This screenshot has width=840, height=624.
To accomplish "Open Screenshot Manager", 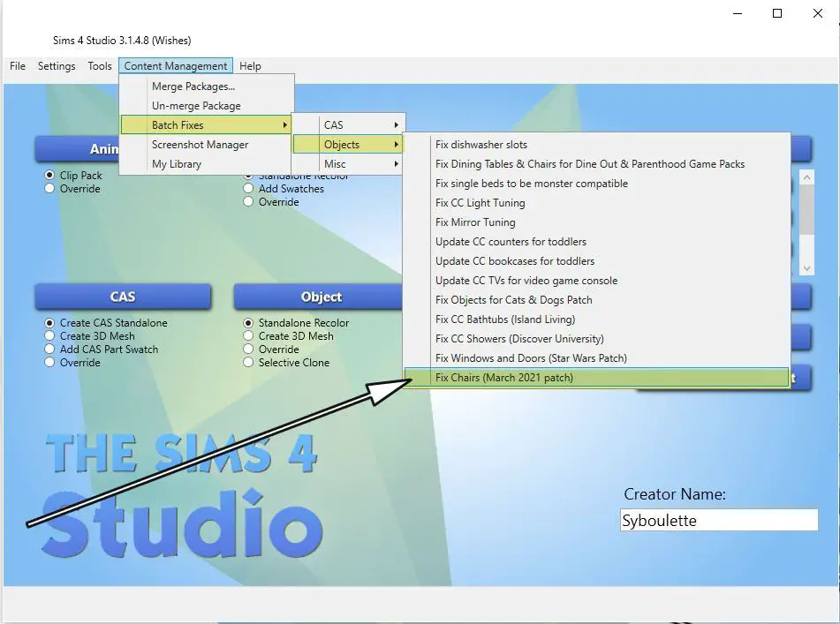I will click(207, 145).
